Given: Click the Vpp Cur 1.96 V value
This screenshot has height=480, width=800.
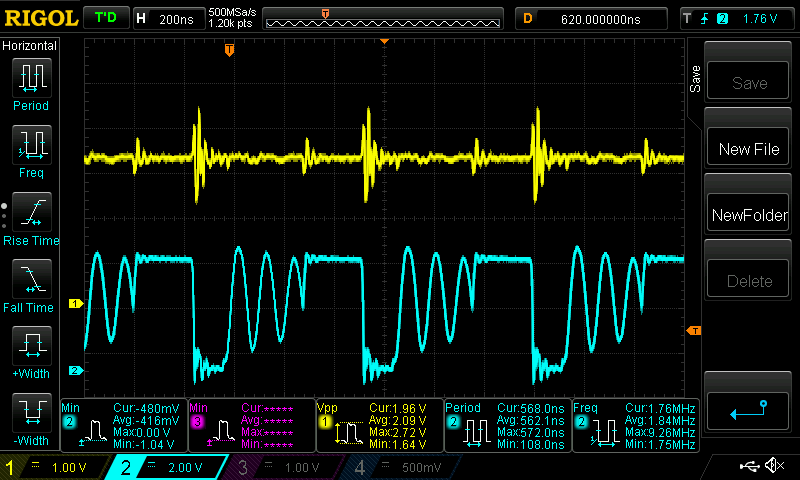Looking at the screenshot, I should click(x=398, y=408).
